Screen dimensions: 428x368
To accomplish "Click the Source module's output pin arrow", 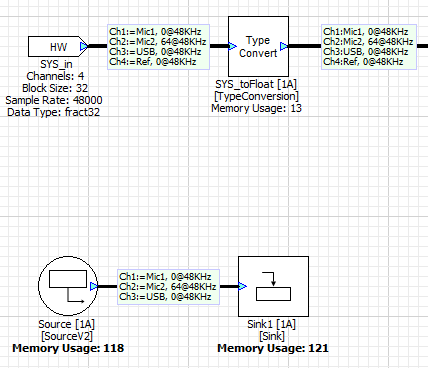I will [x=94, y=286].
